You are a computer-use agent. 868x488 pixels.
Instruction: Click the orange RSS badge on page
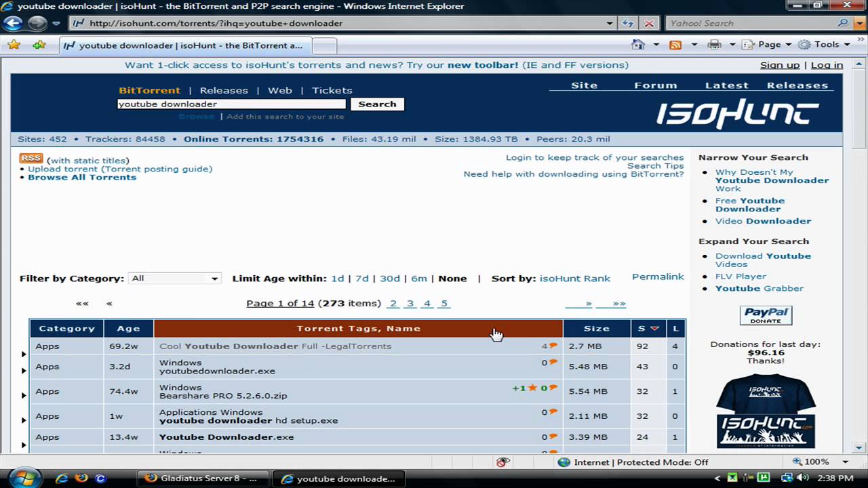(31, 159)
